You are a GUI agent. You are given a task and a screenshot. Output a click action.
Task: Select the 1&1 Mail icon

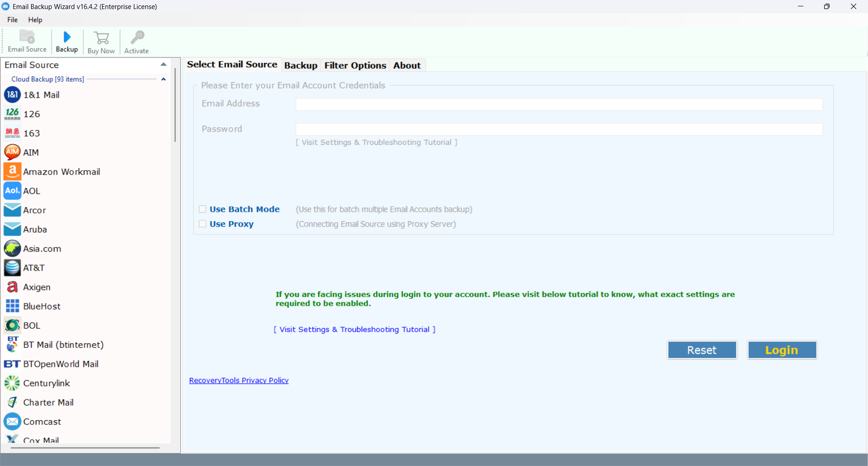click(x=12, y=95)
